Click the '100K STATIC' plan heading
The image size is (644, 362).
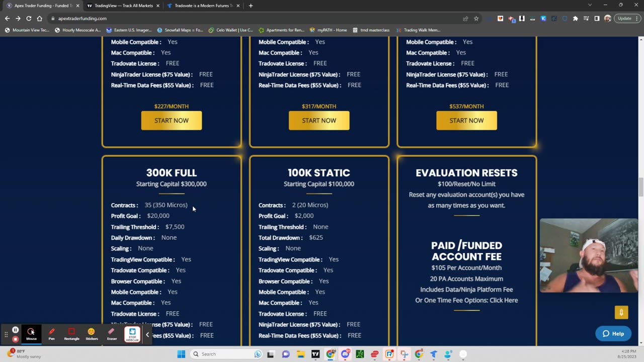tap(319, 173)
